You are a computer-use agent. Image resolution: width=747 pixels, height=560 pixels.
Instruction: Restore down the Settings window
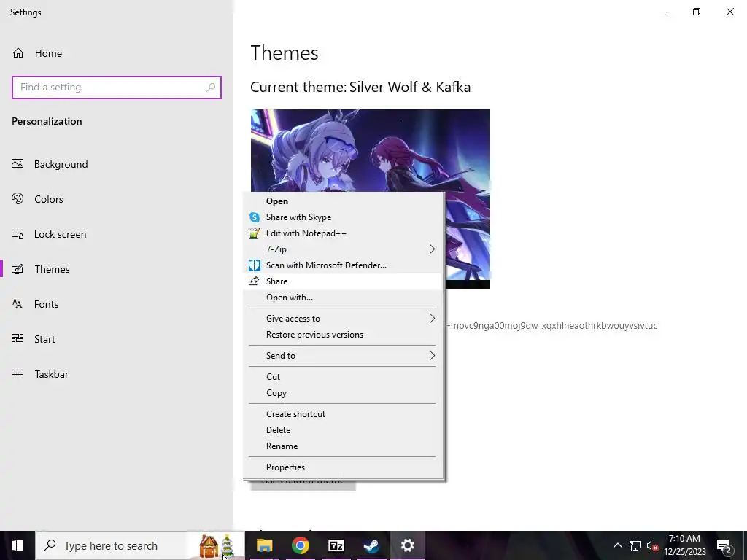coord(697,12)
